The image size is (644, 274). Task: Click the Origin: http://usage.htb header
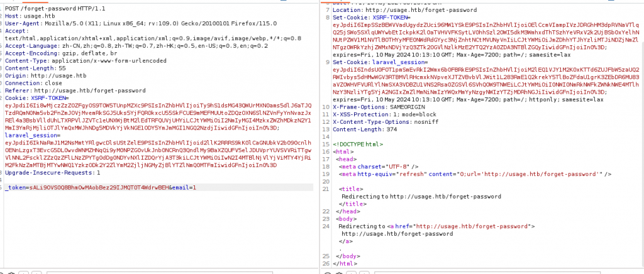(x=45, y=75)
